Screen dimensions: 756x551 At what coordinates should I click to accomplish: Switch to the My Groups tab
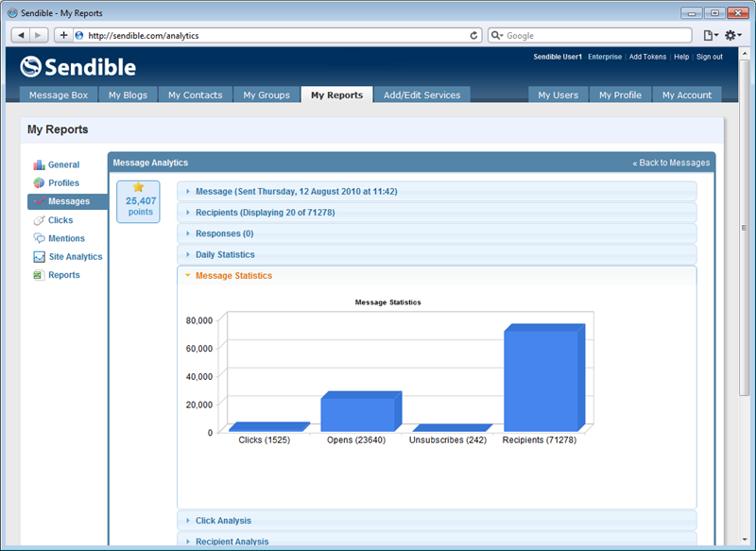click(266, 95)
